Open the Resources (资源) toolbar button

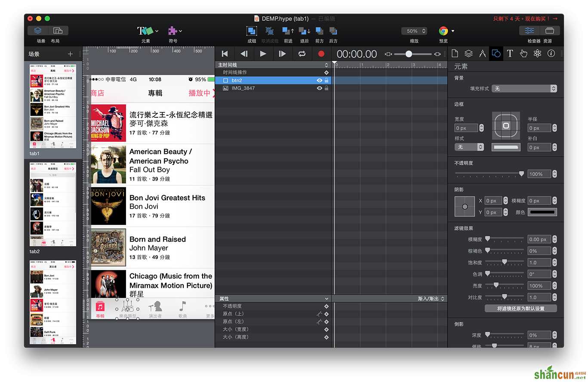(x=550, y=31)
